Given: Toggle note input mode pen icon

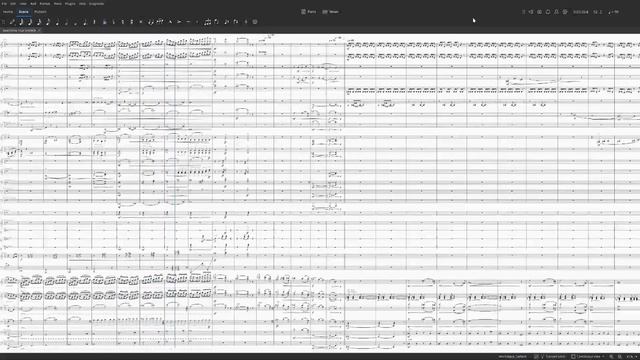Looking at the screenshot, I should coord(12,22).
